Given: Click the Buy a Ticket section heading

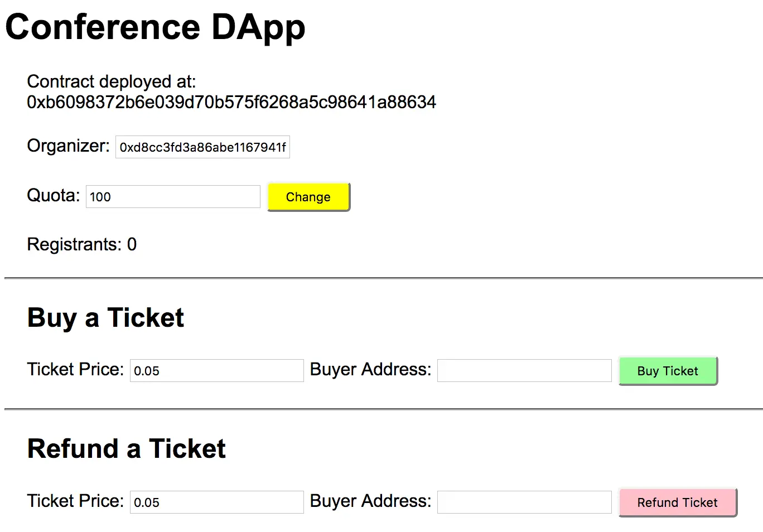Looking at the screenshot, I should 105,318.
